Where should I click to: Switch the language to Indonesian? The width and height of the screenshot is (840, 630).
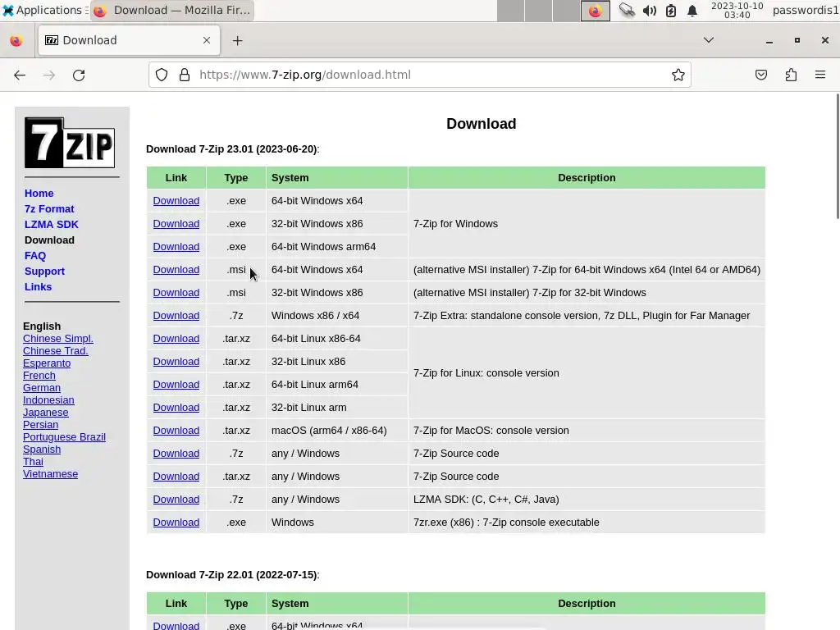[48, 400]
